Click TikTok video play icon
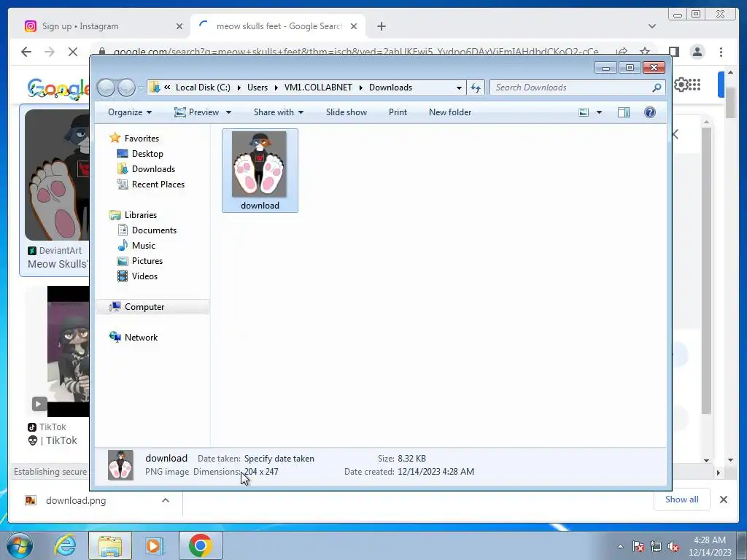The width and height of the screenshot is (747, 560). (39, 404)
